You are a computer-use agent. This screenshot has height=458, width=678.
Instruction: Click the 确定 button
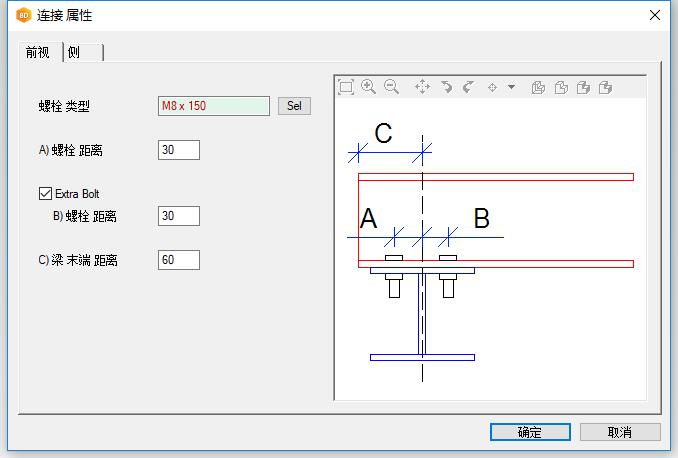530,432
